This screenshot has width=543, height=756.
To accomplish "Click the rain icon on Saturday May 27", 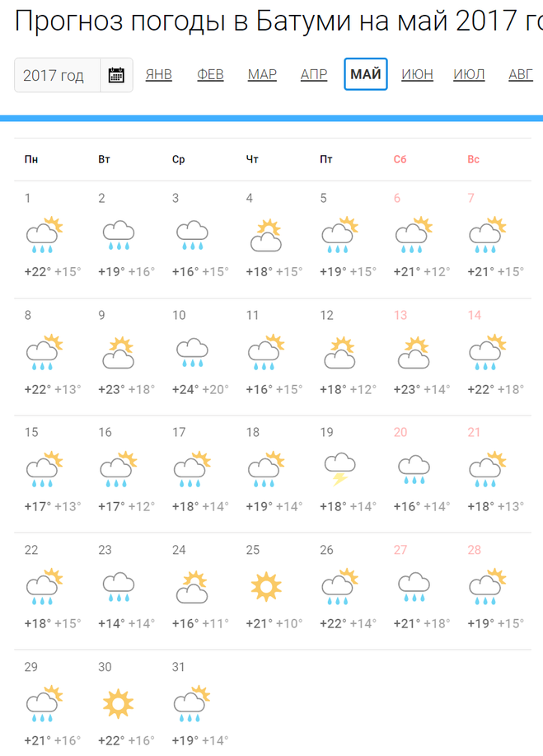I will [x=413, y=585].
